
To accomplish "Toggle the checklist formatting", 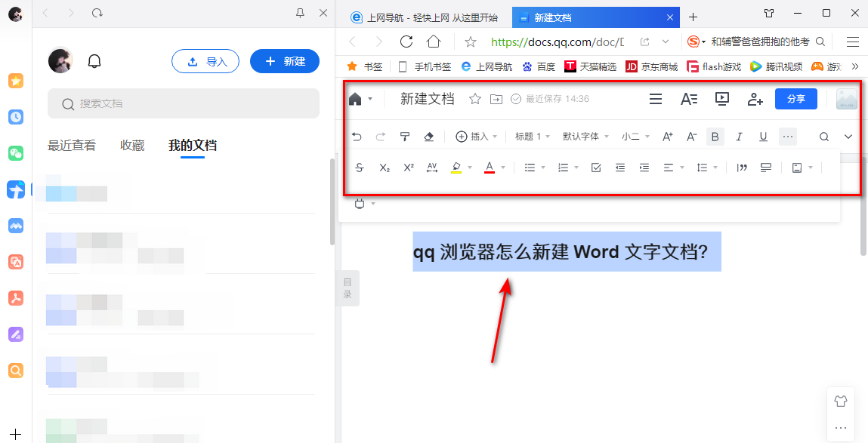I will [x=596, y=167].
